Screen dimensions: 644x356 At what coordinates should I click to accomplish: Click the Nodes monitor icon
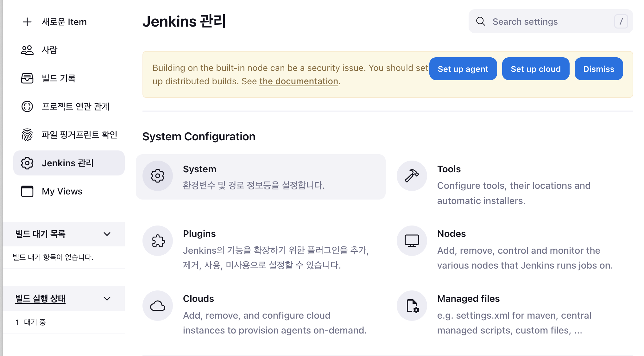412,241
